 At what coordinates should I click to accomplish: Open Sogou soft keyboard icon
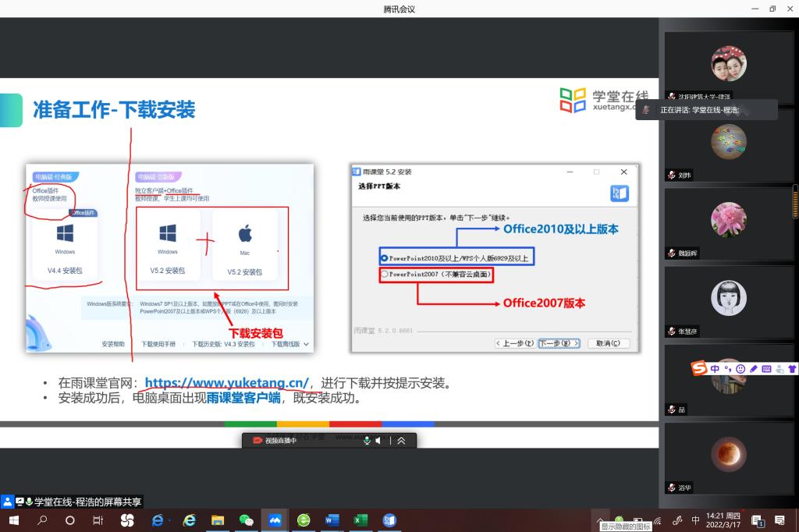click(766, 368)
